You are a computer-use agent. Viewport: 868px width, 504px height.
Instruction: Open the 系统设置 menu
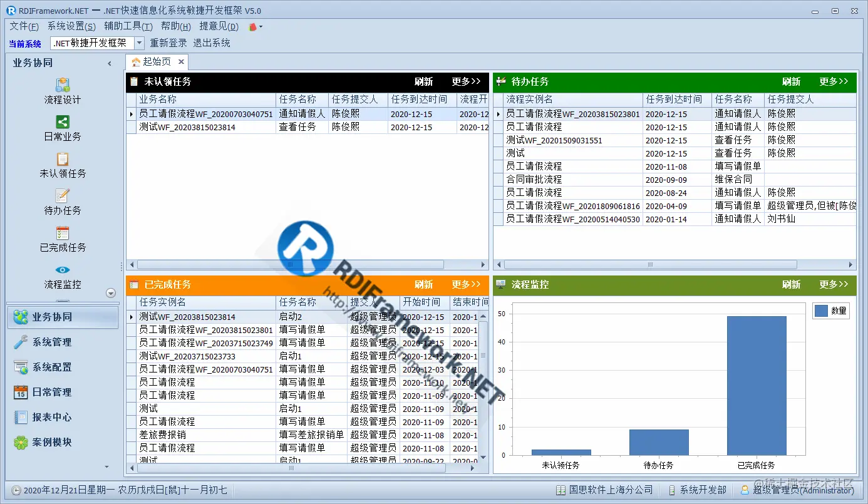[x=71, y=26]
